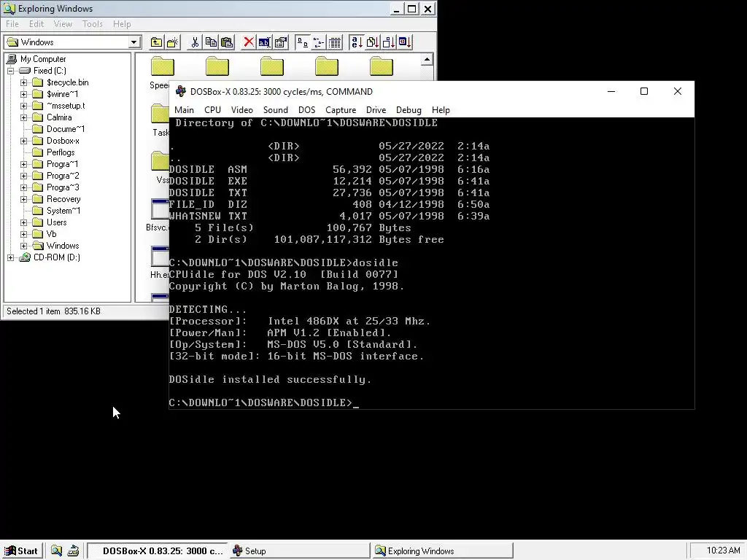Screen dimensions: 747x560
Task: Switch to Exploring Windows taskbar button
Action: [442, 551]
